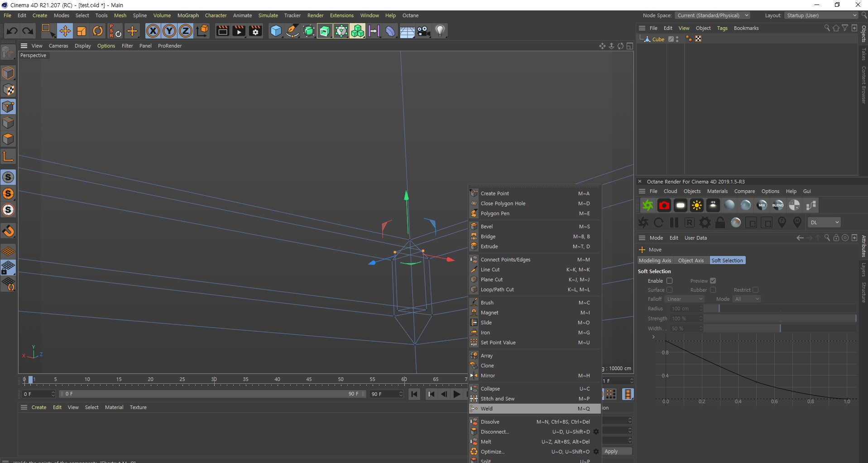
Task: Click the Enable Axis L icon
Action: (x=8, y=156)
